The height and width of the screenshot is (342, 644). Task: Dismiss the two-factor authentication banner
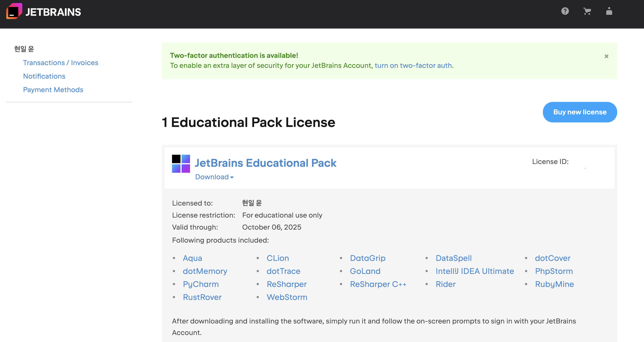[606, 56]
